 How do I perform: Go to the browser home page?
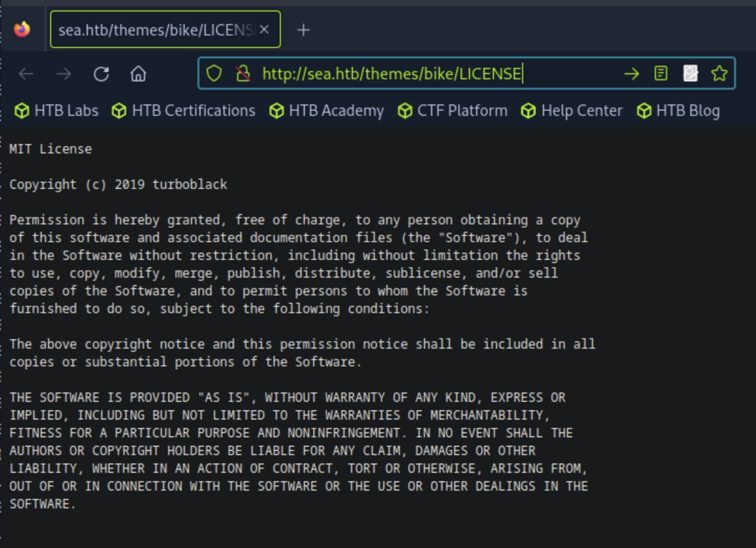(x=138, y=74)
